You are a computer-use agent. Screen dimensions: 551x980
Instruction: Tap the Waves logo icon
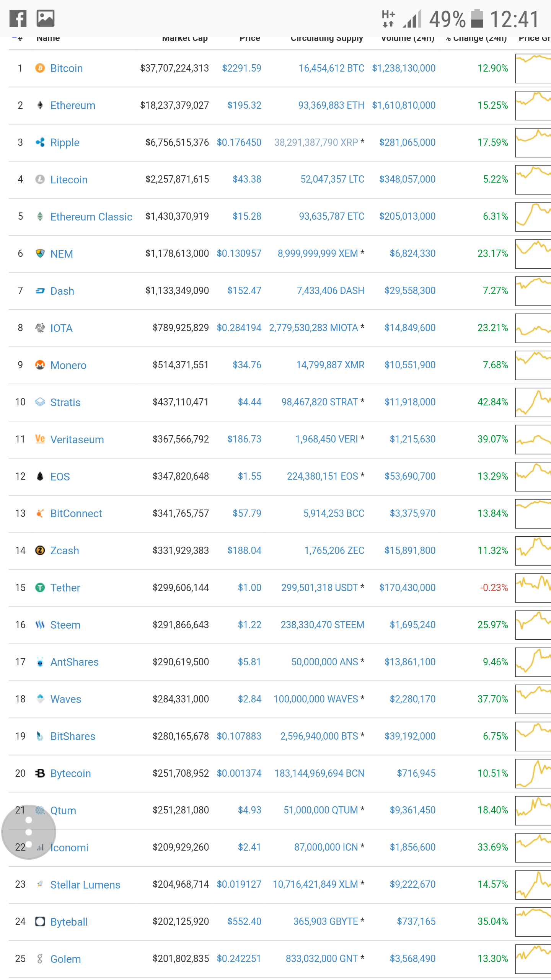[40, 699]
